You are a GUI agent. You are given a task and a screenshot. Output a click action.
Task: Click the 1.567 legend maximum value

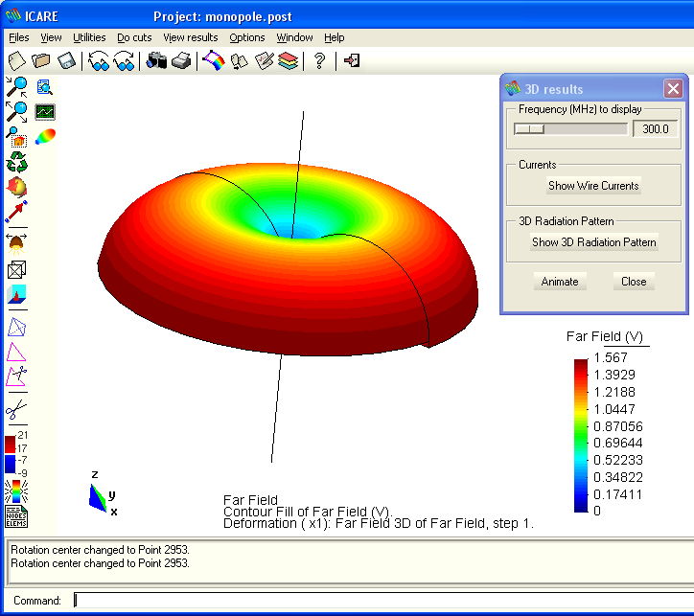[x=611, y=357]
